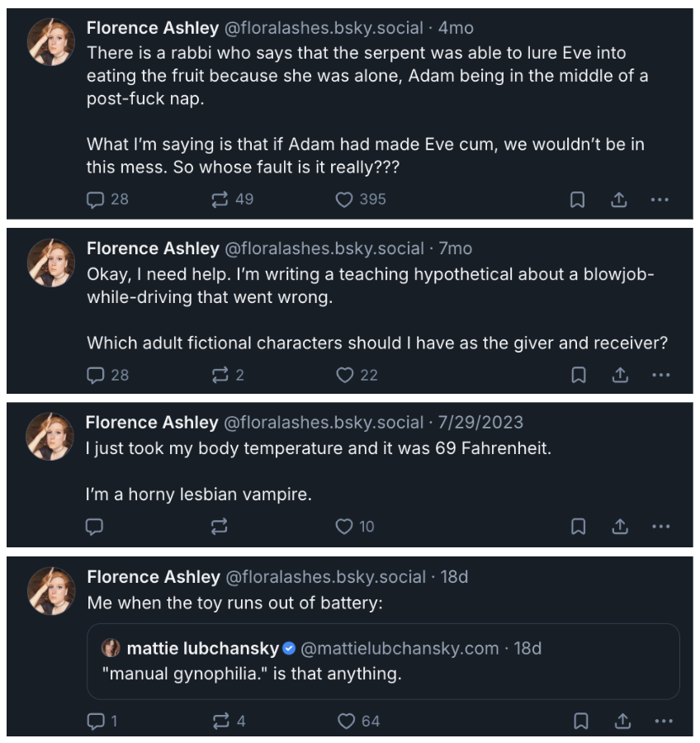
Task: Open more options on the 7mo post
Action: coord(660,375)
